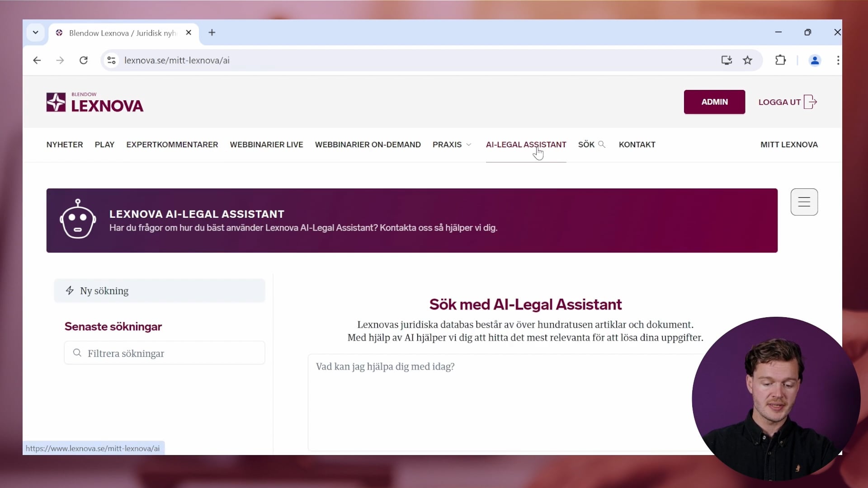Open site information icon in address bar
The height and width of the screenshot is (488, 868).
point(112,60)
